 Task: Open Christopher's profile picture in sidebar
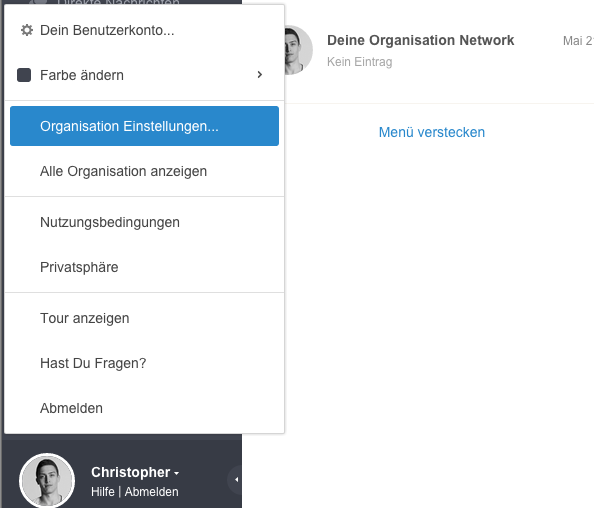pos(47,480)
